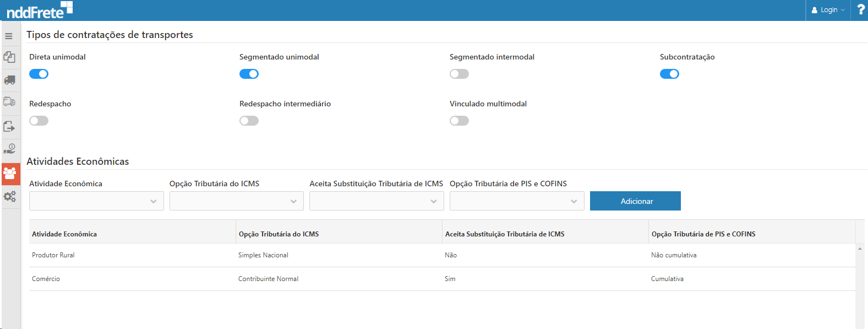Turn off the Subcontratação toggle
Screen dimensions: 868x329
pyautogui.click(x=669, y=74)
